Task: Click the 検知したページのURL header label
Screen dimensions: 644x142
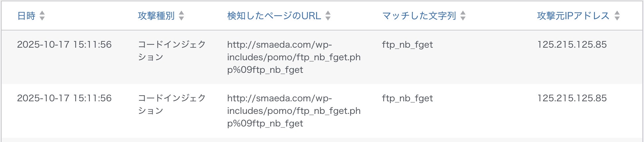Action: tap(274, 16)
